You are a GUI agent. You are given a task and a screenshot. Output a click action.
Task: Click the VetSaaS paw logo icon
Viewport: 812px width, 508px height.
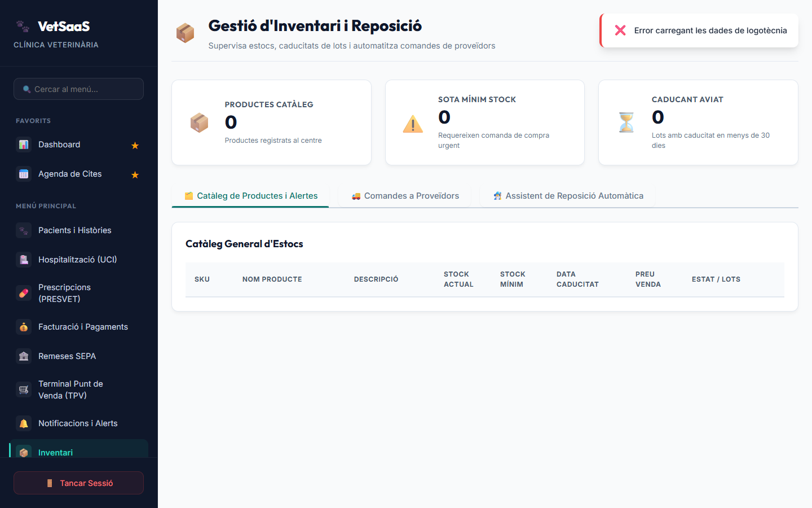click(23, 26)
